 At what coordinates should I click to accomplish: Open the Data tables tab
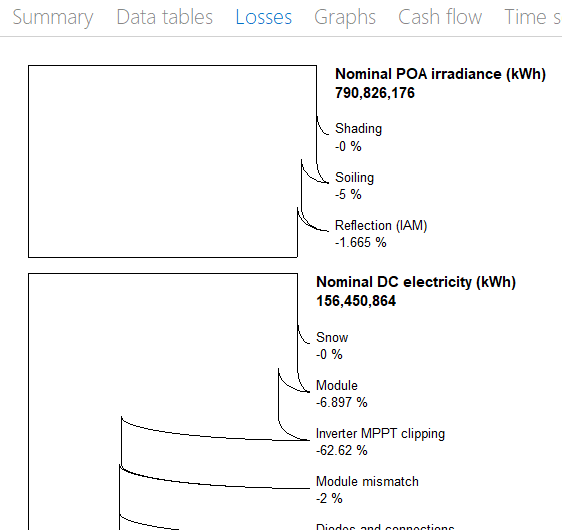point(165,17)
